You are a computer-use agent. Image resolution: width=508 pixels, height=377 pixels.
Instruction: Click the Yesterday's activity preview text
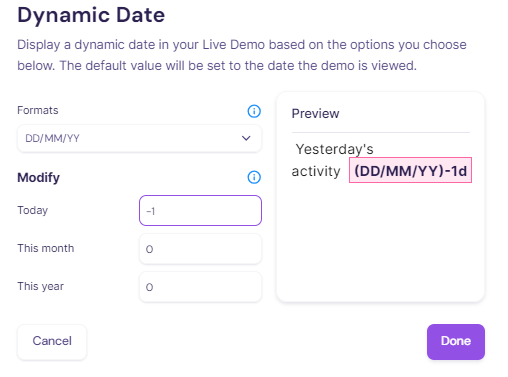tap(333, 160)
